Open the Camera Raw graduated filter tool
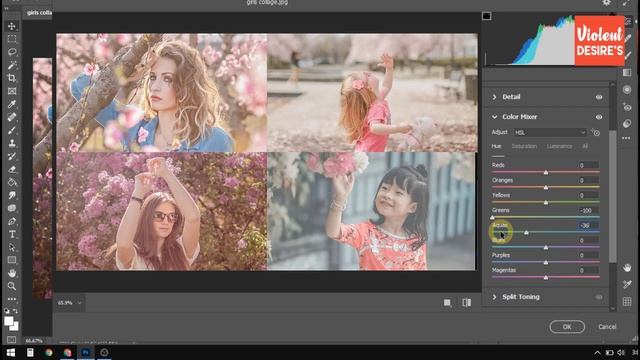 point(627,73)
